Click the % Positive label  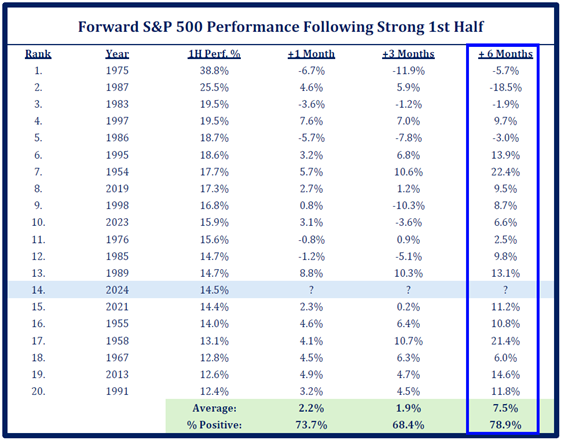coord(214,425)
